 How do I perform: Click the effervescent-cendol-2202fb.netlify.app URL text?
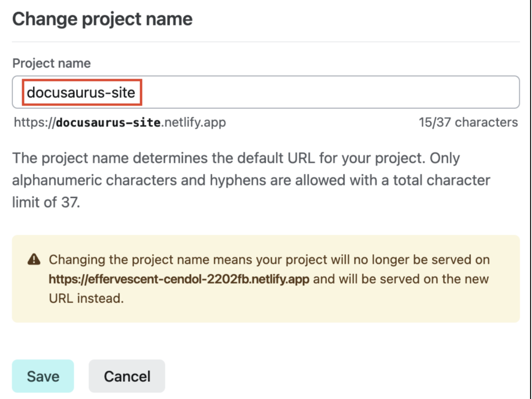coord(179,279)
